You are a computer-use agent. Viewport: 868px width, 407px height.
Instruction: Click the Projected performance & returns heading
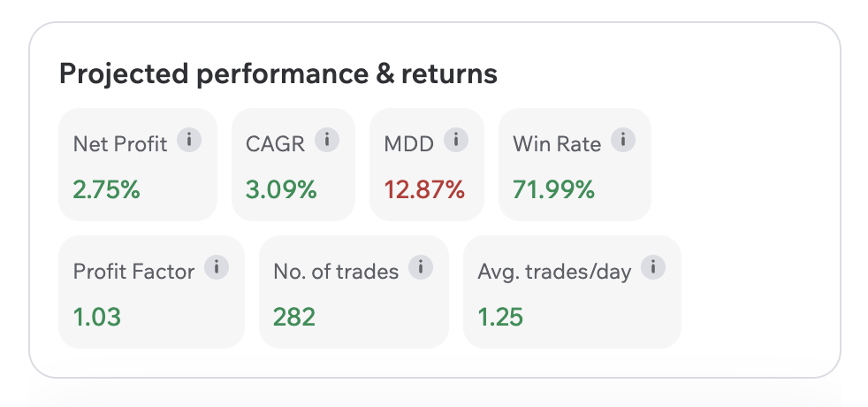(278, 74)
